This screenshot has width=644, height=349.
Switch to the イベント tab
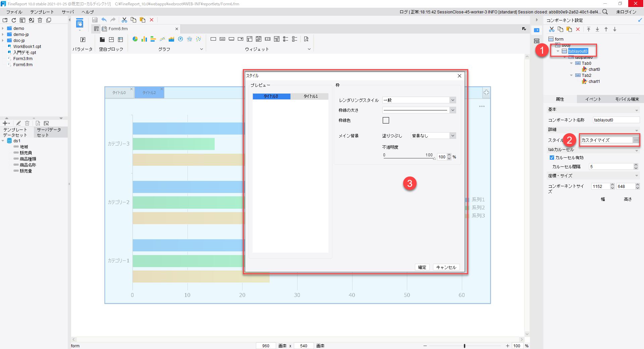coord(593,99)
